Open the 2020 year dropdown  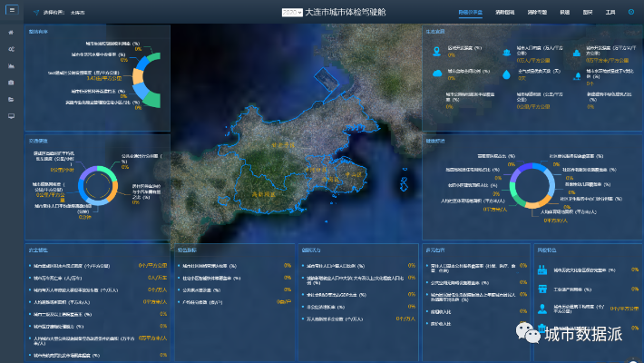coord(292,14)
